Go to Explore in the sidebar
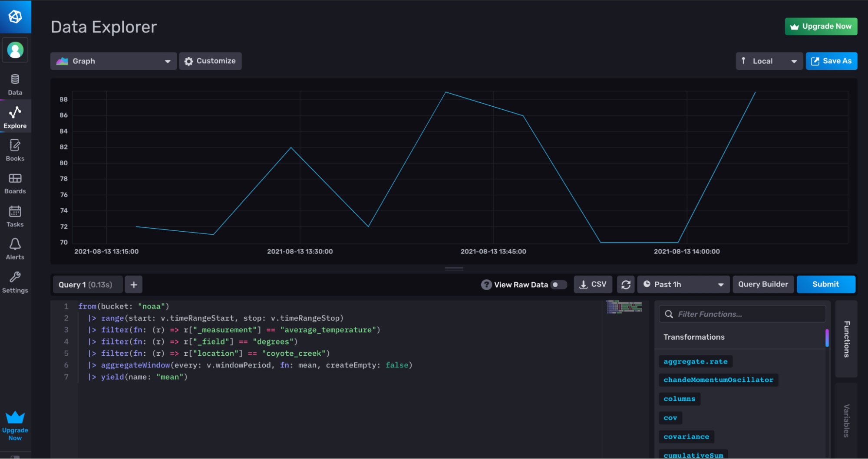 [15, 117]
